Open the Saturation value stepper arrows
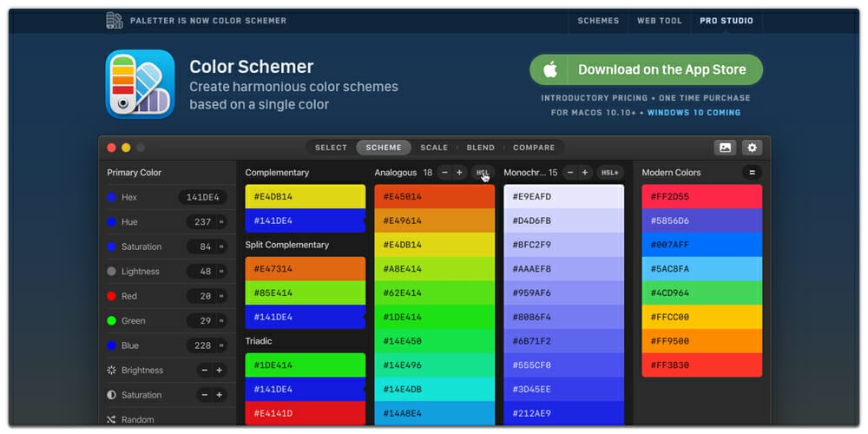The width and height of the screenshot is (868, 434). 221,247
